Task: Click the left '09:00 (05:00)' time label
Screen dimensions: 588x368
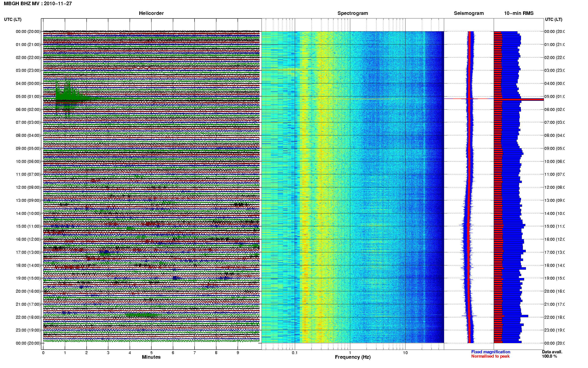Action: coord(28,148)
